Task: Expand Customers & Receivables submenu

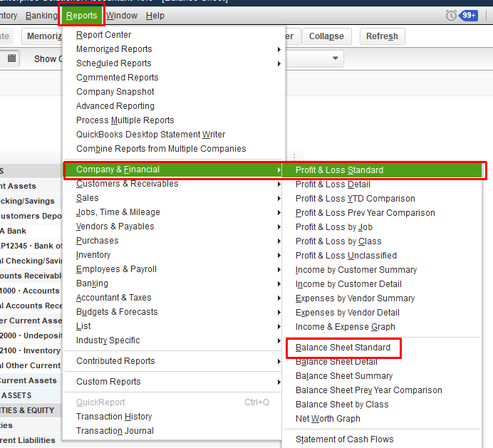Action: click(x=174, y=184)
